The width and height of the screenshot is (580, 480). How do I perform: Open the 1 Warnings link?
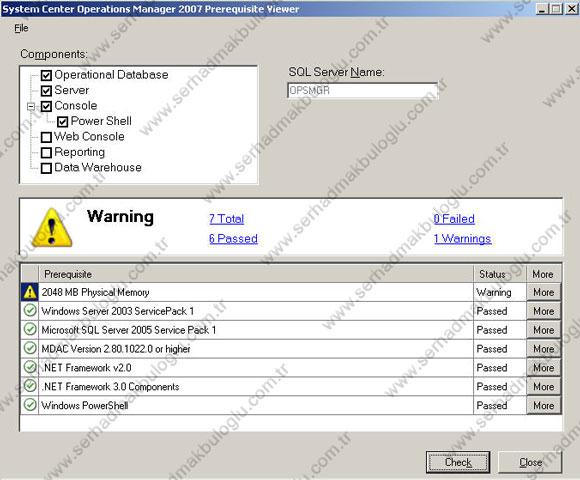(462, 239)
